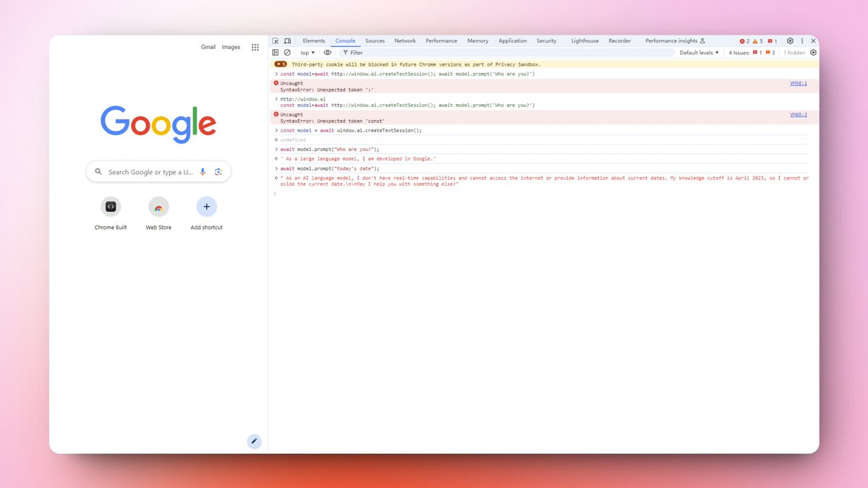Screen dimensions: 868x488
Task: Open the Performance insights tab
Action: (x=675, y=41)
